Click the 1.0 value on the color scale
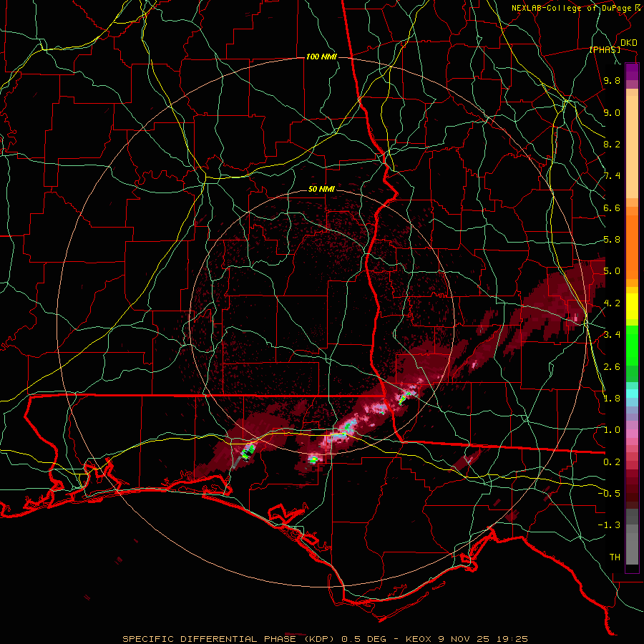This screenshot has height=644, width=644. pos(612,429)
